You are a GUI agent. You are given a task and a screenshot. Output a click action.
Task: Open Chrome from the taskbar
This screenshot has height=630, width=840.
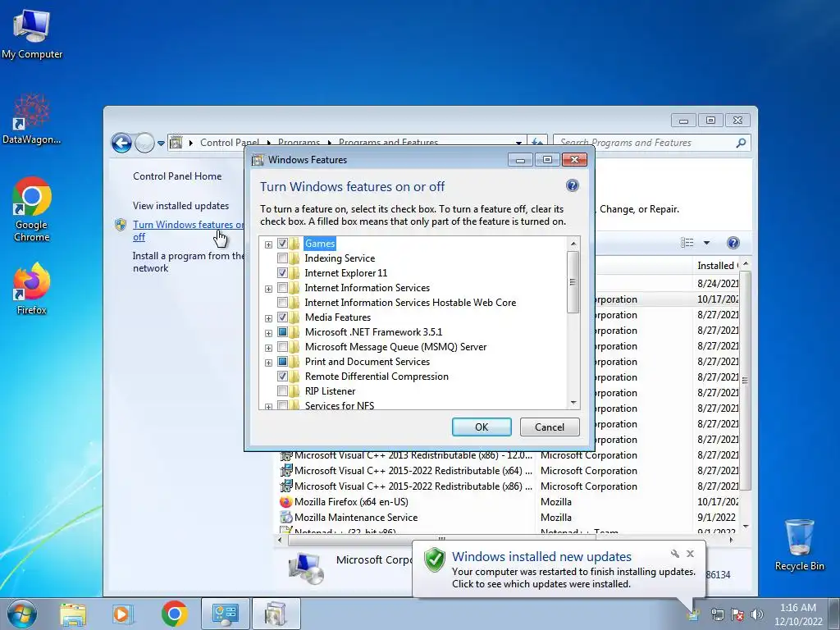tap(174, 614)
